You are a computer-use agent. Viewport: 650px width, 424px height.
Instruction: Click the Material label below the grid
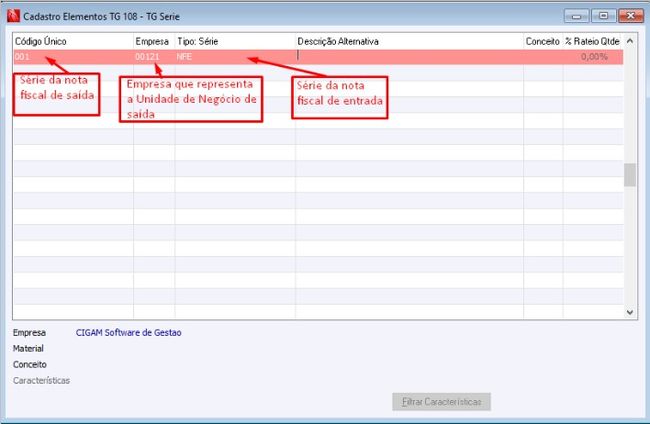pyautogui.click(x=28, y=349)
